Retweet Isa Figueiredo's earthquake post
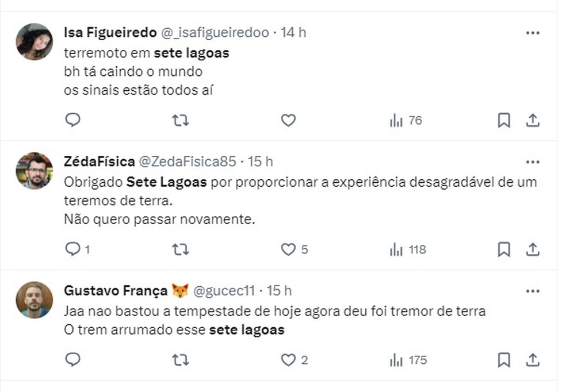Viewport: 566px width, 392px height. (181, 120)
